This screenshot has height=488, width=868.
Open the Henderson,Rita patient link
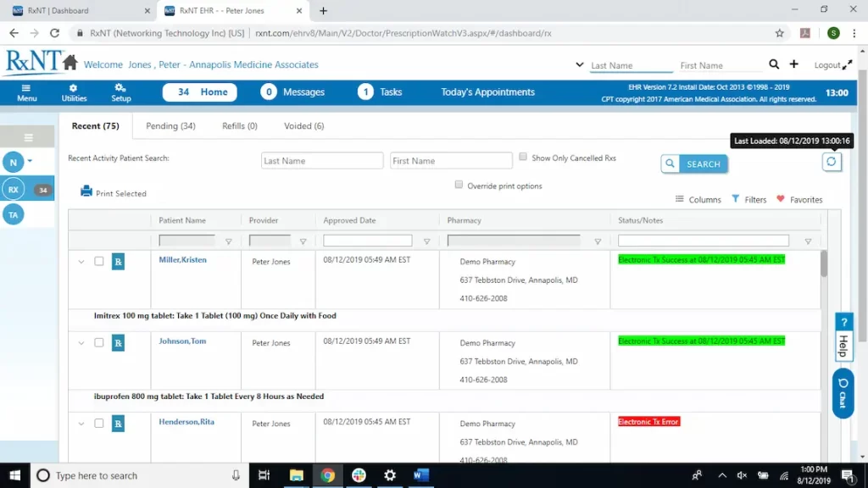[186, 422]
